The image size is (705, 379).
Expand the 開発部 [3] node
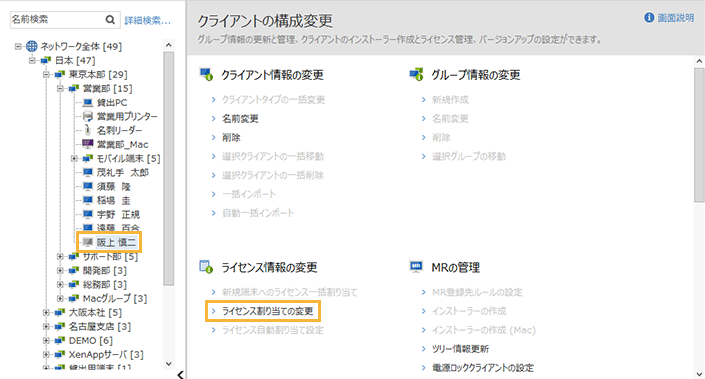pyautogui.click(x=60, y=270)
